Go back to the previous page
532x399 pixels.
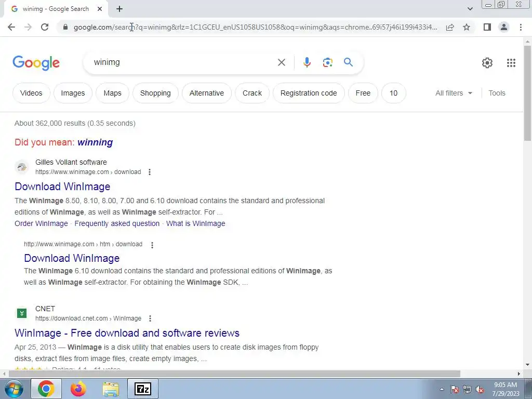click(x=11, y=27)
